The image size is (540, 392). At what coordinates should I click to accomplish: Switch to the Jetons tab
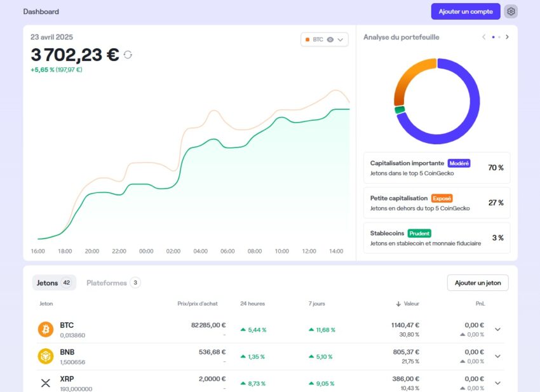54,283
